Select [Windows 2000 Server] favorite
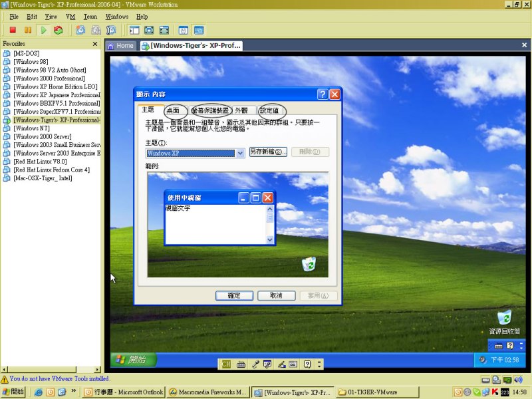 (x=42, y=136)
